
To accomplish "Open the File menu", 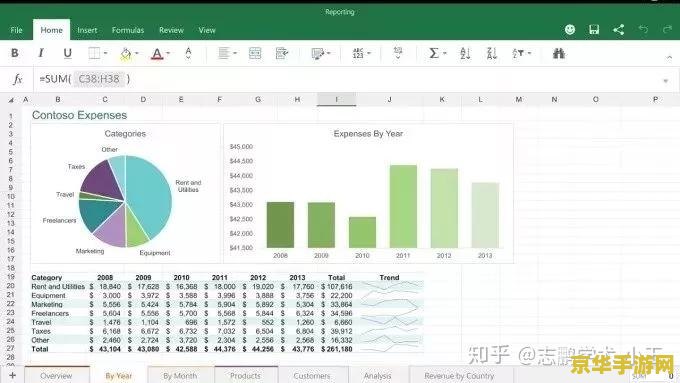I will click(16, 30).
